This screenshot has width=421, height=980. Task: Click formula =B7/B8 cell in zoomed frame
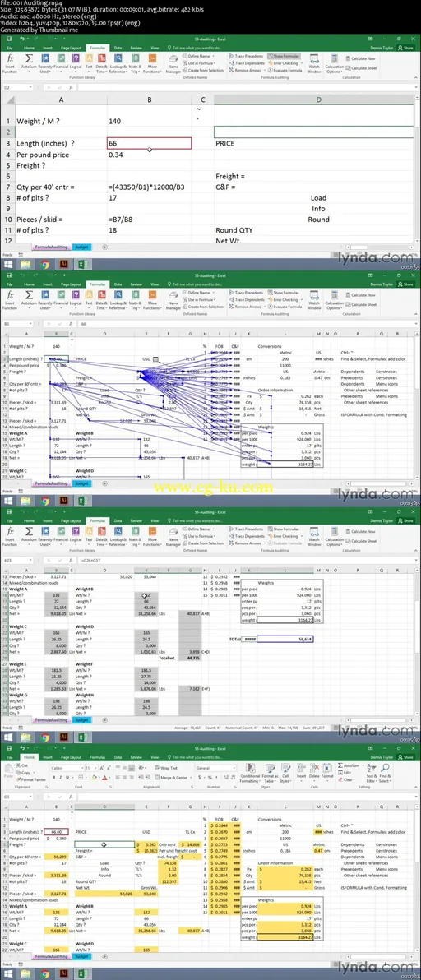149,220
